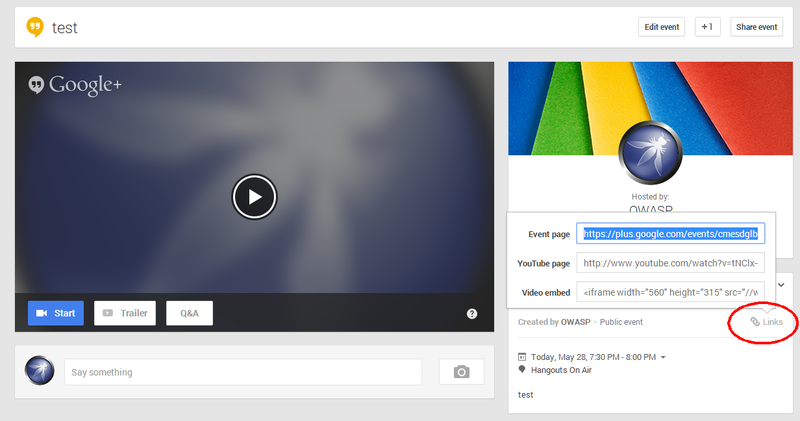Open the OWASP creator link
Viewport: 800px width, 421px height.
(576, 322)
